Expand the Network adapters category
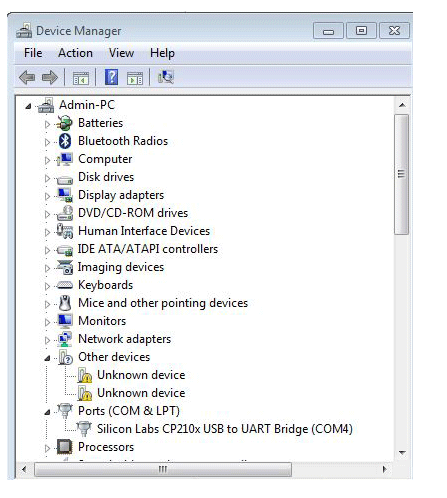Viewport: 447px width, 498px height. point(47,340)
